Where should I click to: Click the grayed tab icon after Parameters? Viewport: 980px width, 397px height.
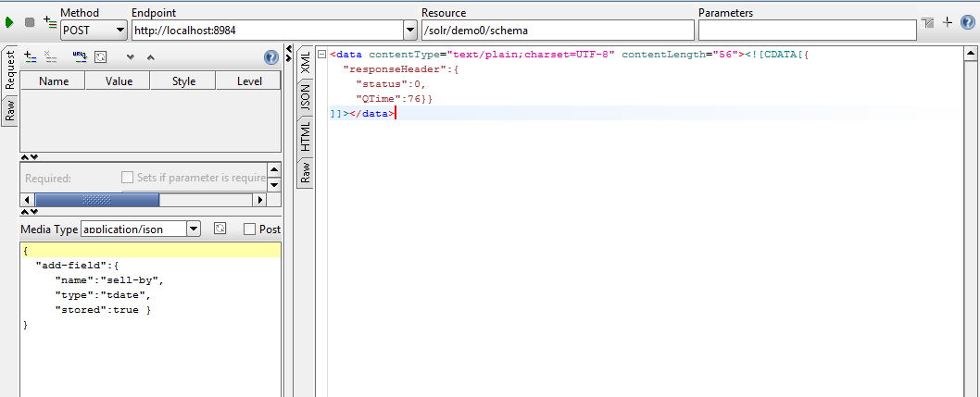[x=927, y=22]
